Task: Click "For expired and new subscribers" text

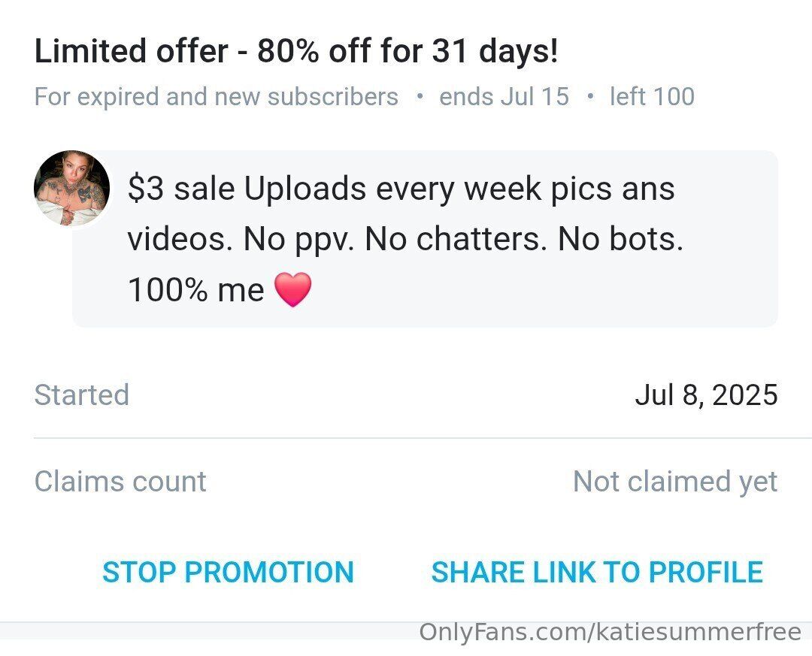Action: click(217, 97)
